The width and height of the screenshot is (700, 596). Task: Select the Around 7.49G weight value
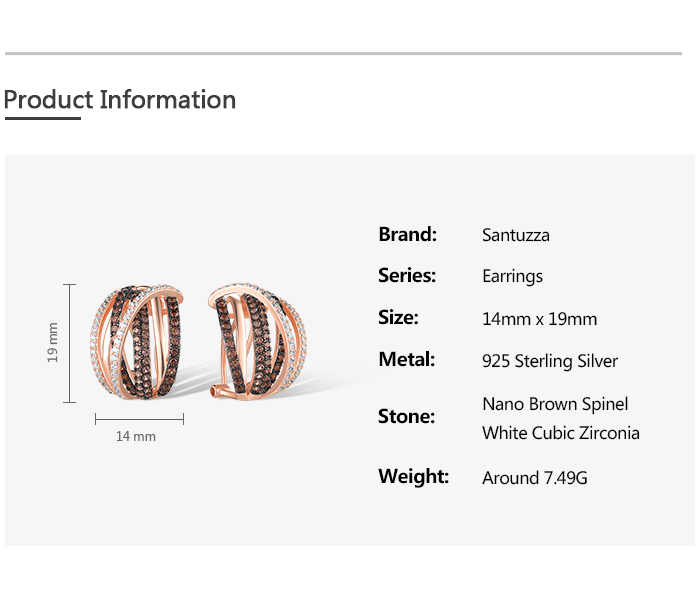pos(534,478)
